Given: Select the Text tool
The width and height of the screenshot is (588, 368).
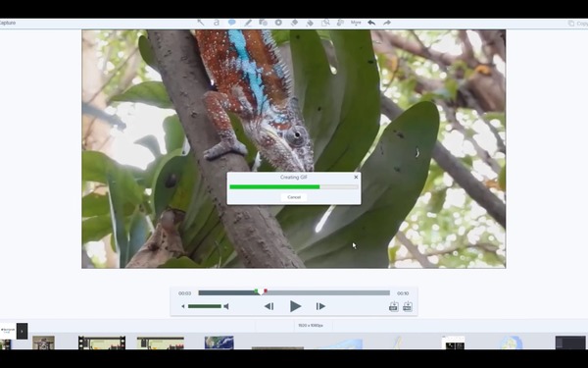Looking at the screenshot, I should (x=217, y=23).
